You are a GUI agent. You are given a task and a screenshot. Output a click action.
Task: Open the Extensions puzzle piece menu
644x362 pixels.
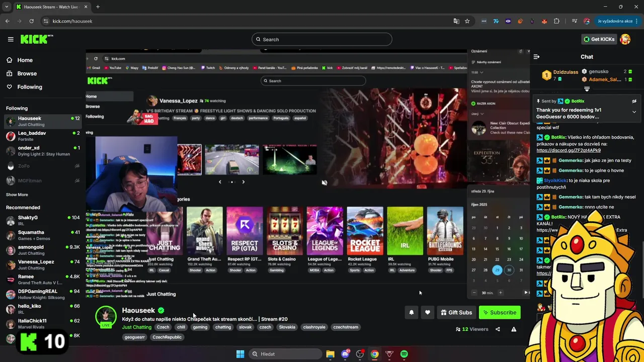(556, 21)
